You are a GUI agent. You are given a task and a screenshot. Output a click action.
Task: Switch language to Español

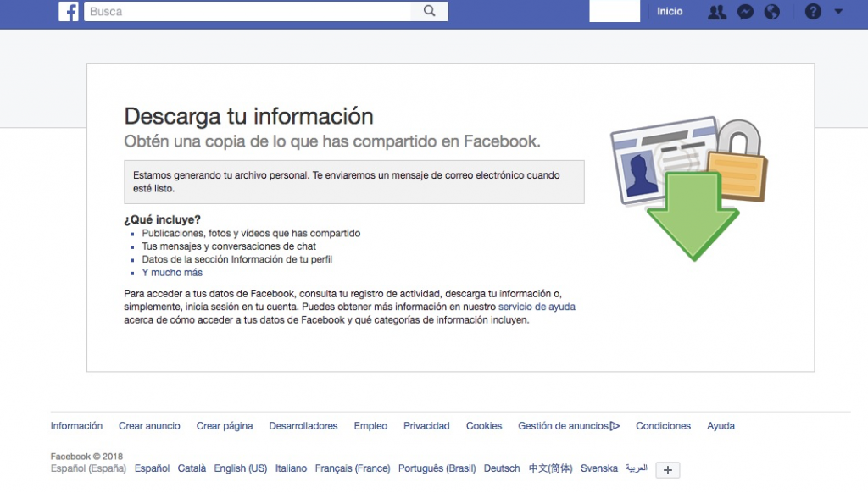(x=152, y=468)
